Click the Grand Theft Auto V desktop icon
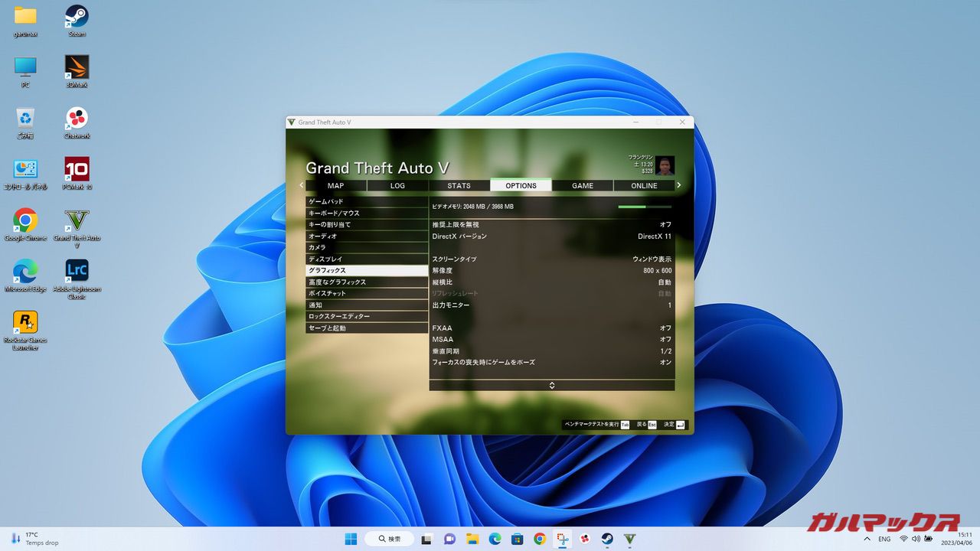The image size is (980, 551). 77,221
